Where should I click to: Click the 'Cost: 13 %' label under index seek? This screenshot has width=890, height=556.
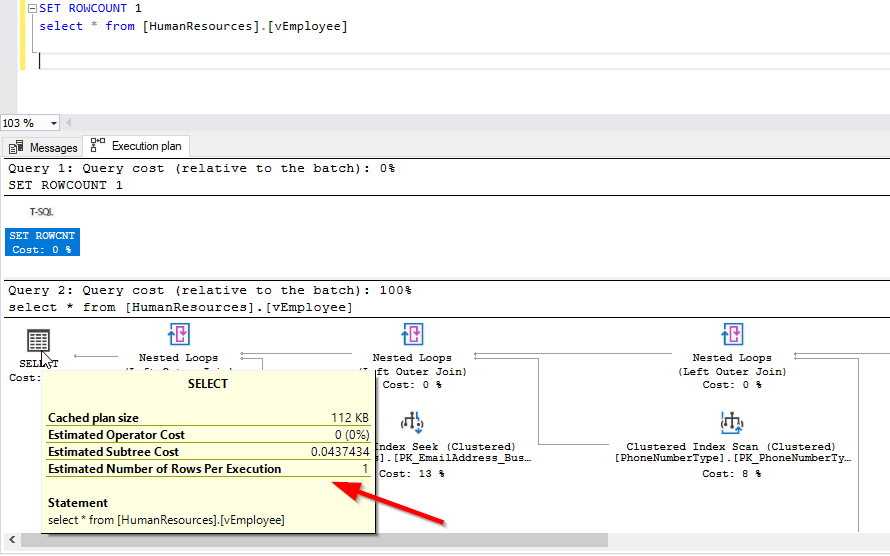[412, 474]
